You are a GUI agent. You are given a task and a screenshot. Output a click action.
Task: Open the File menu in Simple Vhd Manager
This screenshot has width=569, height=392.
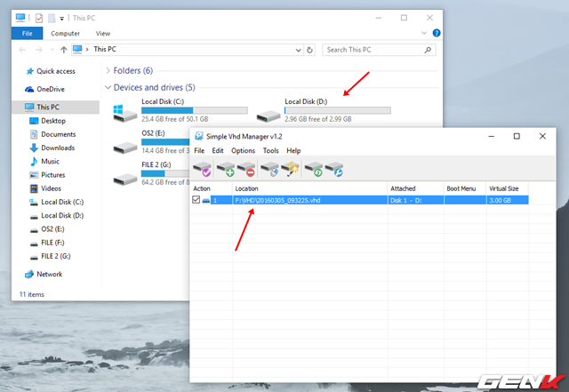pyautogui.click(x=199, y=150)
